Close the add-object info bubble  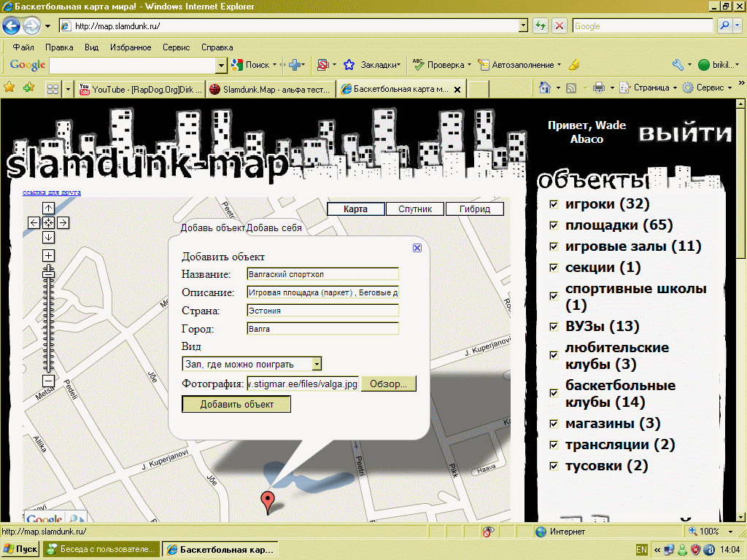click(417, 248)
